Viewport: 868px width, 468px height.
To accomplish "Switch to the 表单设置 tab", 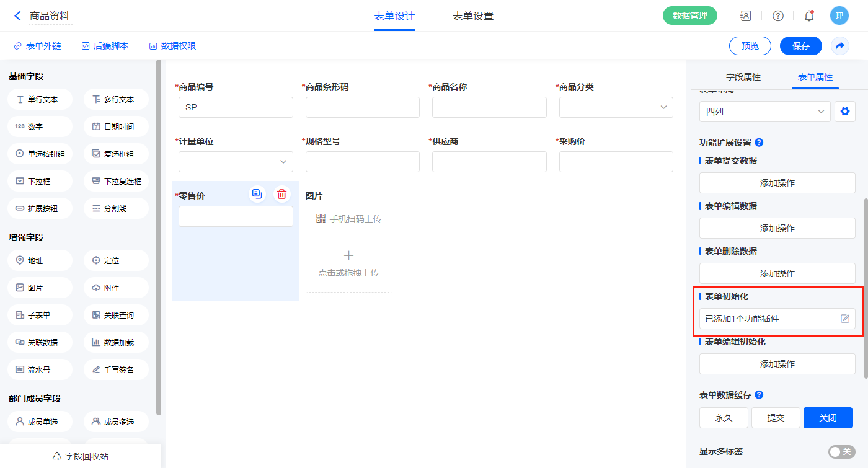I will point(472,16).
